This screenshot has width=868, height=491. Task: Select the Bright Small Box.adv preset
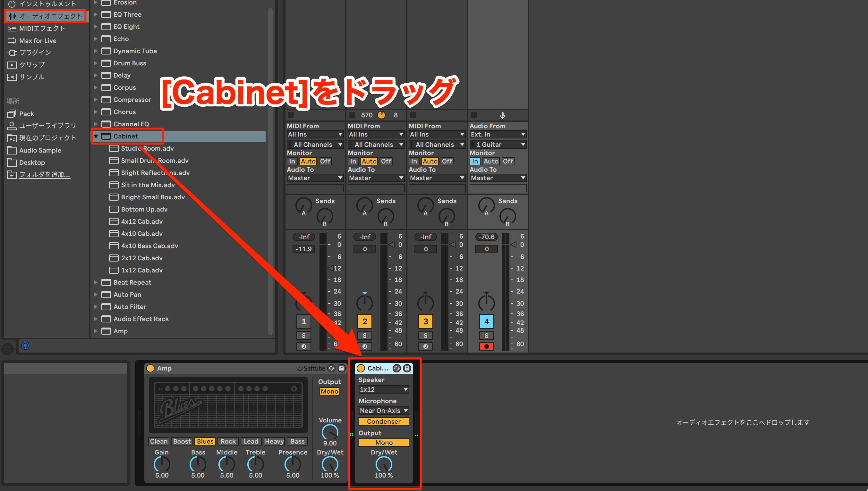tap(153, 197)
